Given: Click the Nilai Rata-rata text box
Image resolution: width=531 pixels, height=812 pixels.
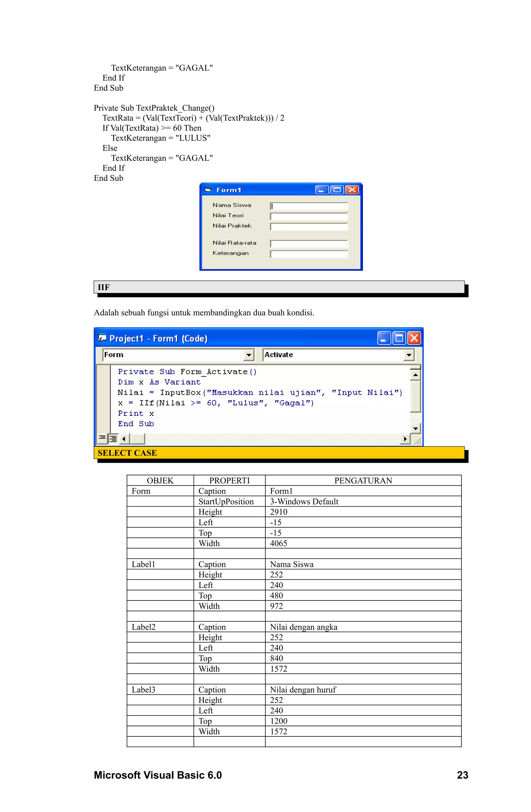Looking at the screenshot, I should coord(309,244).
